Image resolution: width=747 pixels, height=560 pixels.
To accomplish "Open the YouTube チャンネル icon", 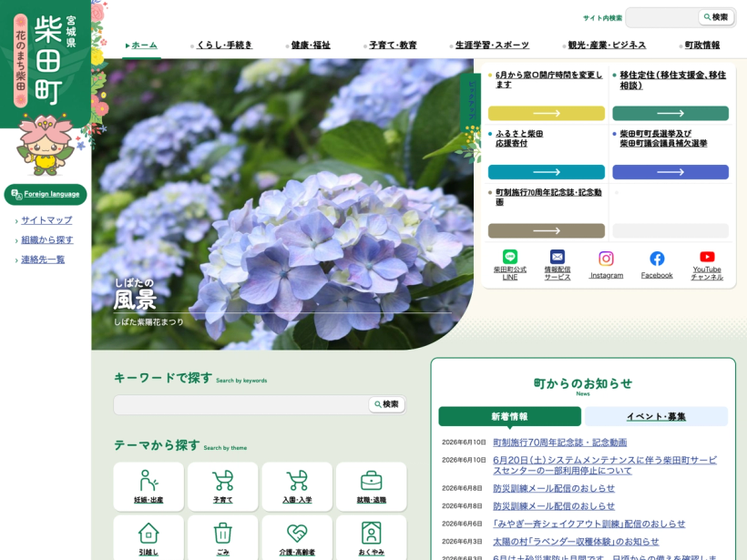I will [x=707, y=257].
